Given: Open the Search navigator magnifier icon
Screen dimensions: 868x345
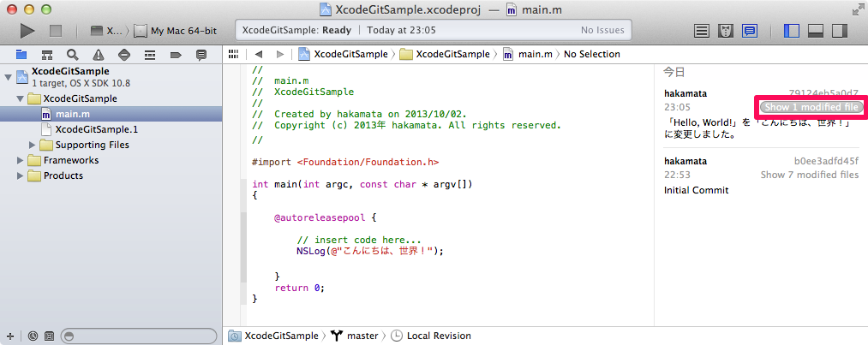Looking at the screenshot, I should (x=72, y=55).
